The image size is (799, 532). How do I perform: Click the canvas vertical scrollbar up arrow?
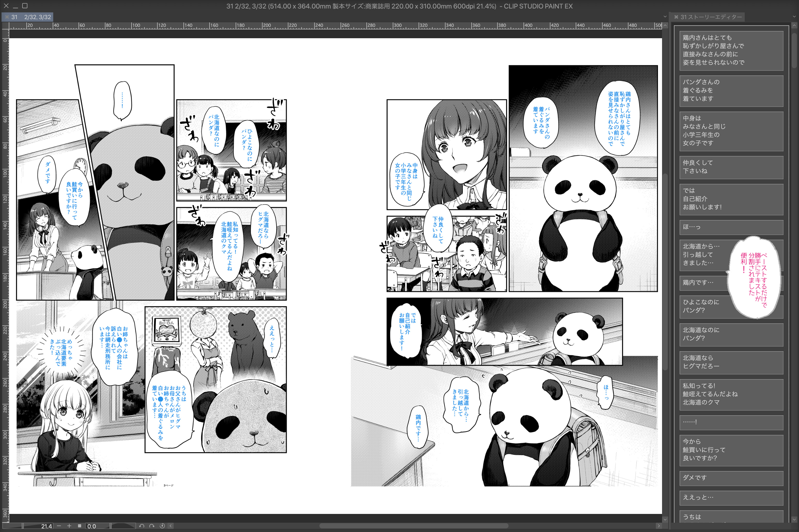[x=665, y=26]
